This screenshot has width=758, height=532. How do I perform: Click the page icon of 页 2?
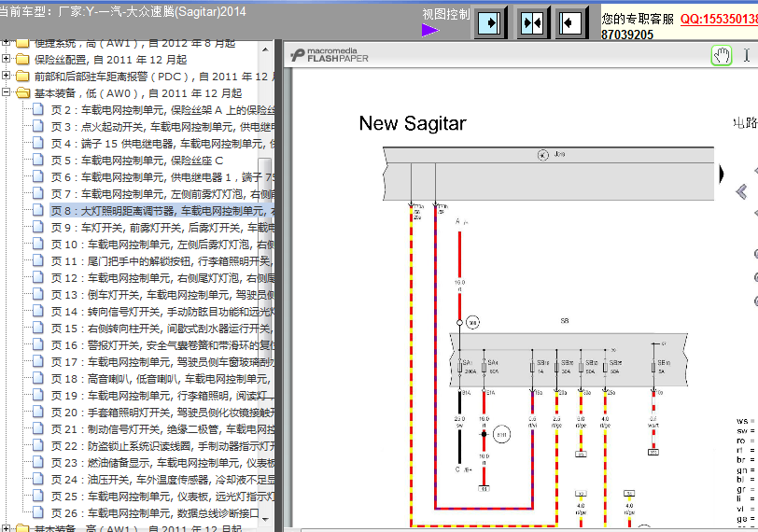tap(38, 110)
